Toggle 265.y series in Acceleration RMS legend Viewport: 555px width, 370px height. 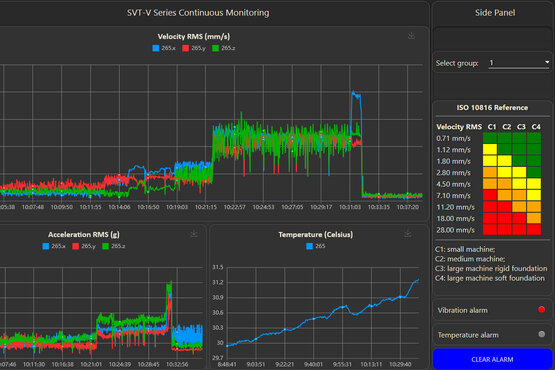(x=84, y=246)
